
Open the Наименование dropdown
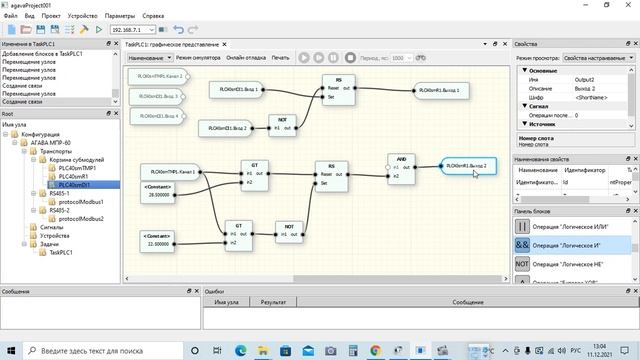[169, 58]
